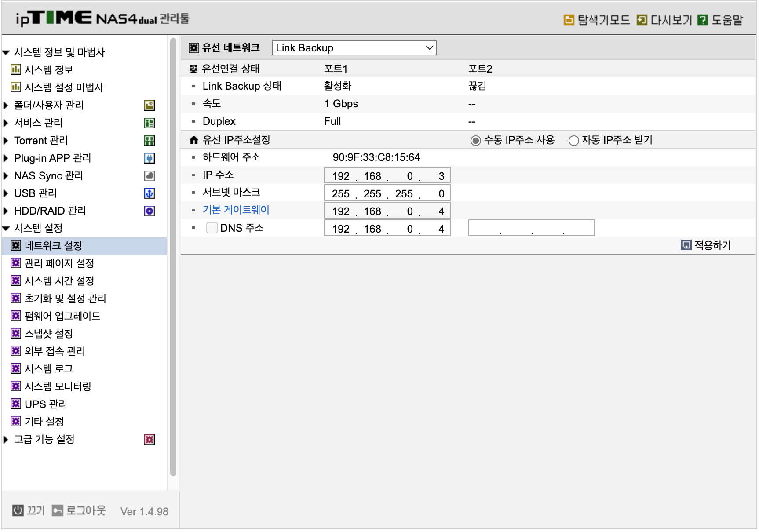Image resolution: width=759 pixels, height=532 pixels.
Task: Click the 끄기 button text
Action: point(36,510)
